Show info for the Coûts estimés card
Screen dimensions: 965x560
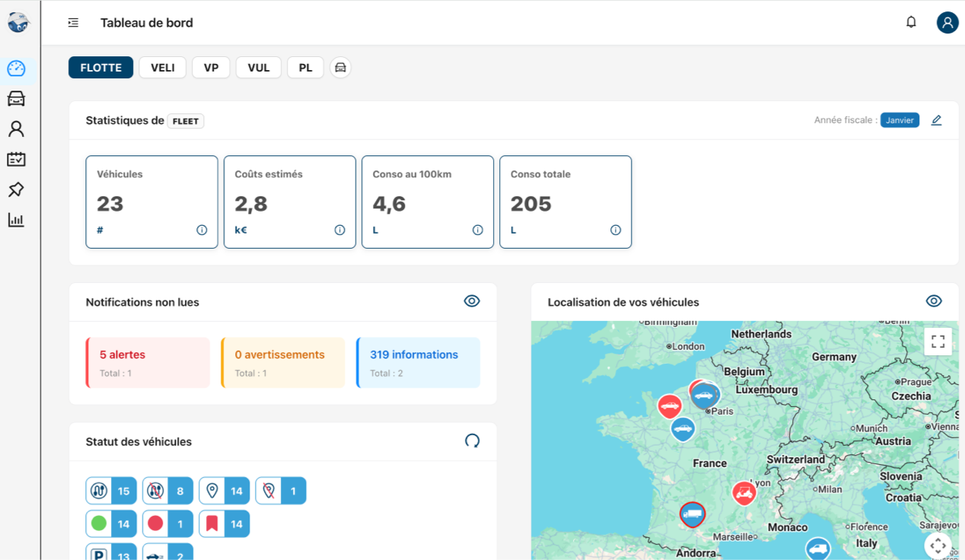(x=339, y=230)
